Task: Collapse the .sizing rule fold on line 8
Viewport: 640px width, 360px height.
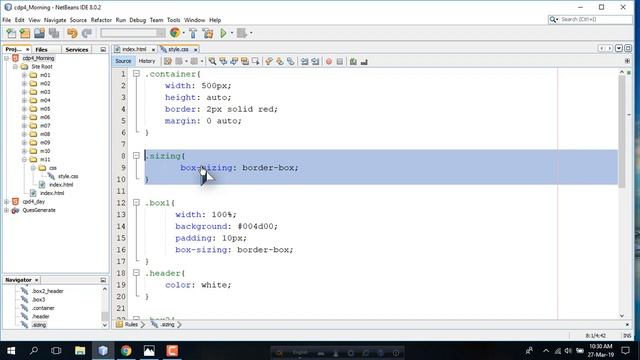Action: (x=136, y=156)
